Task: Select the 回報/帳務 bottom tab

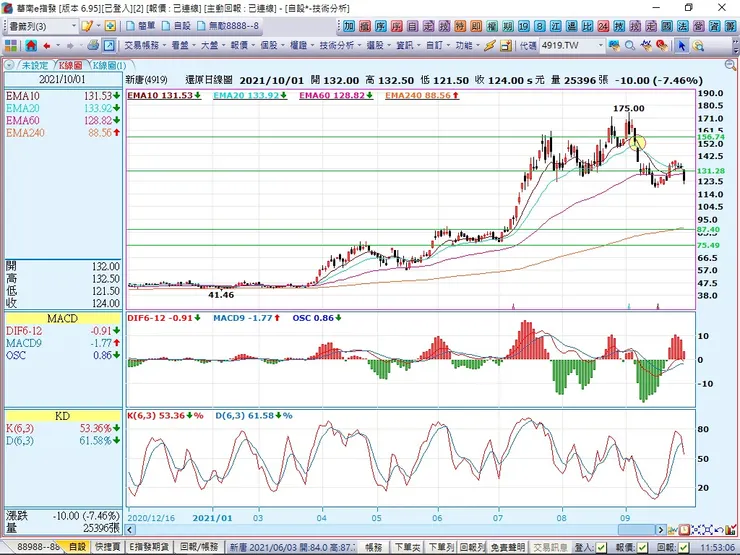Action: point(199,547)
